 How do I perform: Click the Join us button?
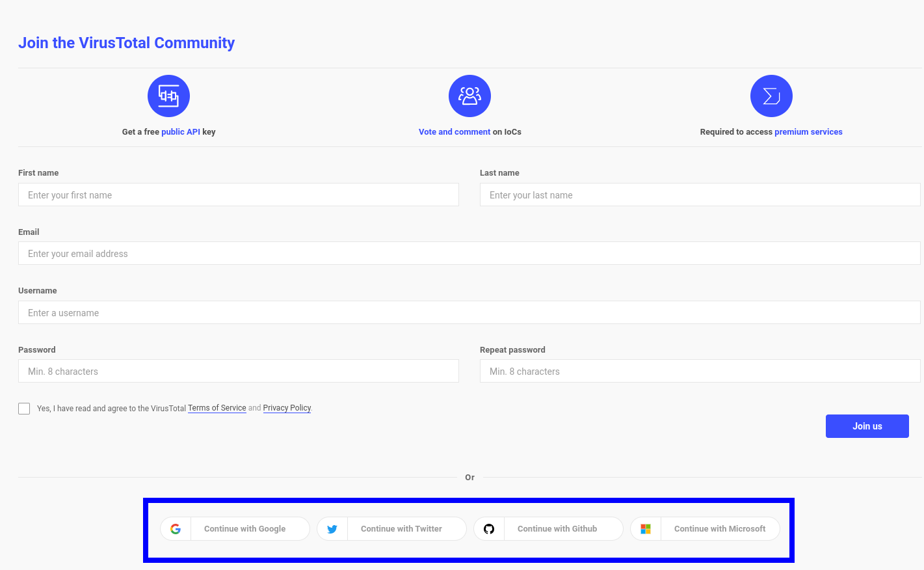[867, 426]
